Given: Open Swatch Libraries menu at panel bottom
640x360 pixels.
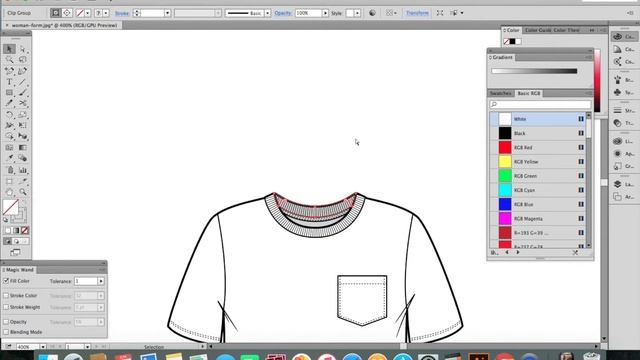Looking at the screenshot, I should 494,253.
